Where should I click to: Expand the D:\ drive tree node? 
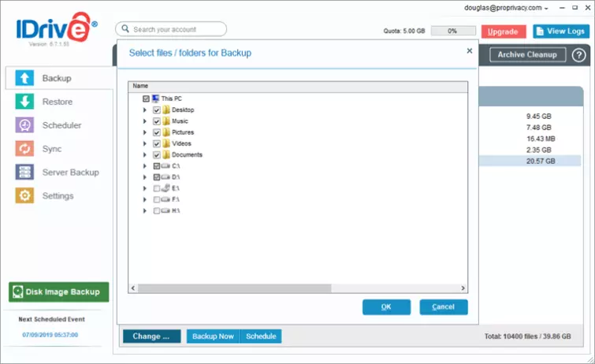144,176
